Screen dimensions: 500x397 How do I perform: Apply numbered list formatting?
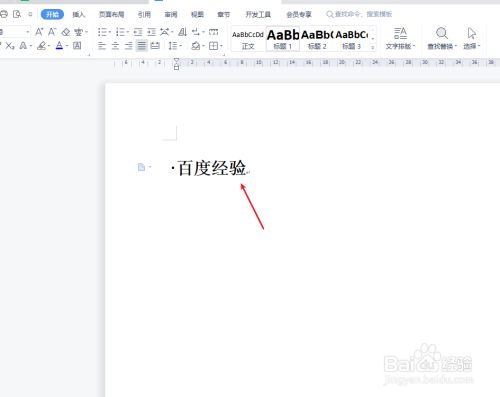tap(120, 32)
